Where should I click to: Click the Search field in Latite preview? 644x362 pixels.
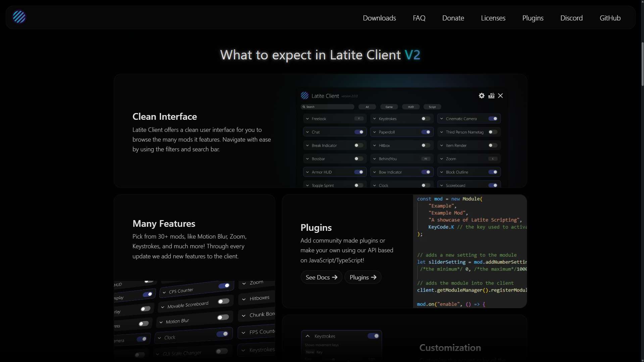(x=328, y=107)
